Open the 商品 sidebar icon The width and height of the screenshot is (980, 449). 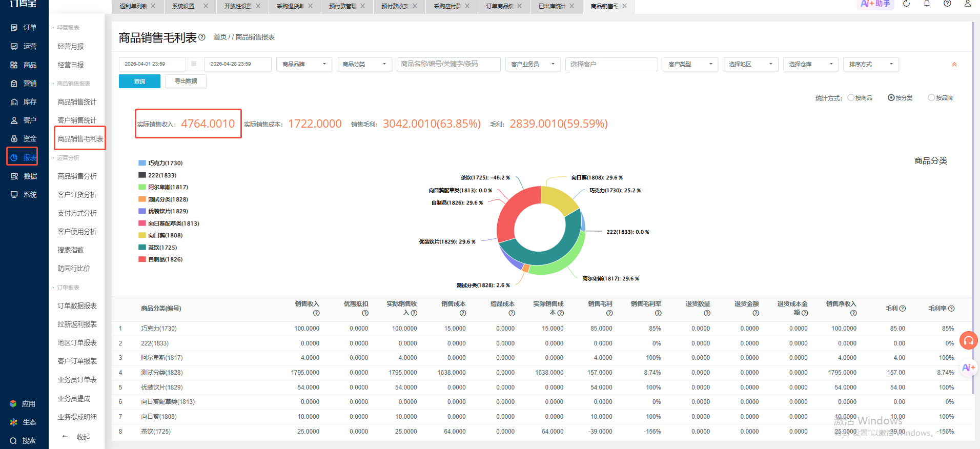coord(14,65)
